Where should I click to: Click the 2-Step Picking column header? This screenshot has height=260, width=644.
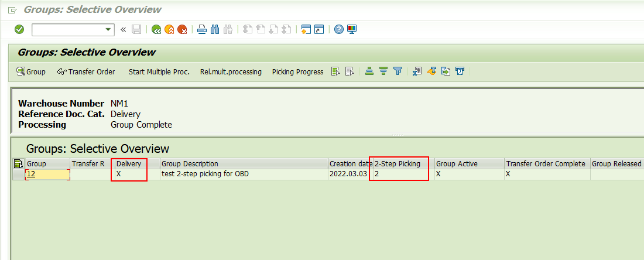coord(404,164)
